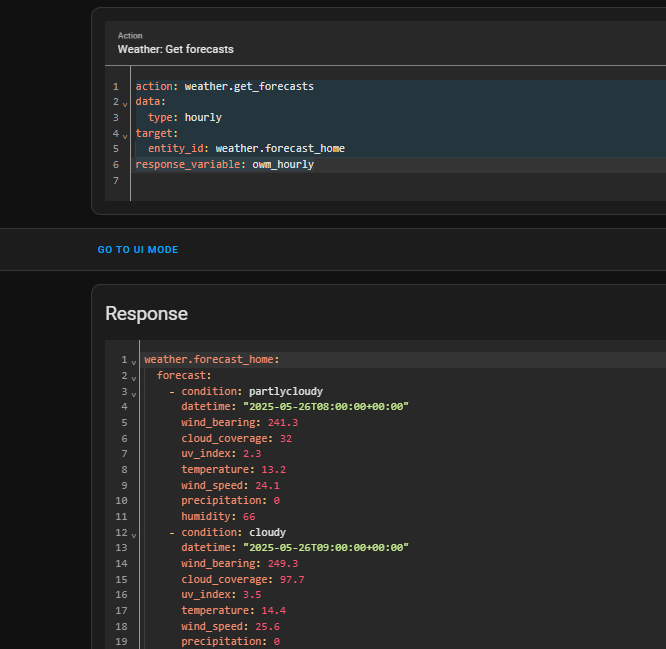Click the uv_index 3.5 value
666x649 pixels.
click(x=252, y=595)
